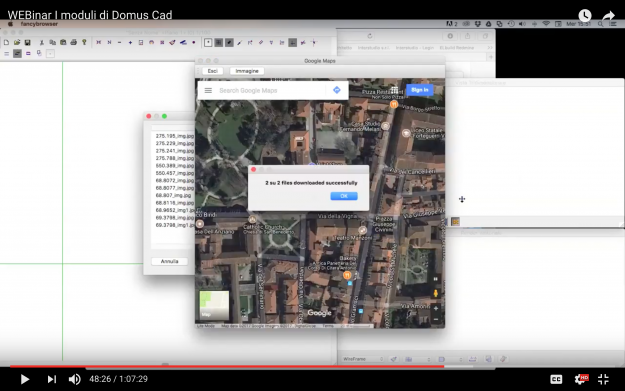Click the Immagine button
The height and width of the screenshot is (391, 625).
247,71
